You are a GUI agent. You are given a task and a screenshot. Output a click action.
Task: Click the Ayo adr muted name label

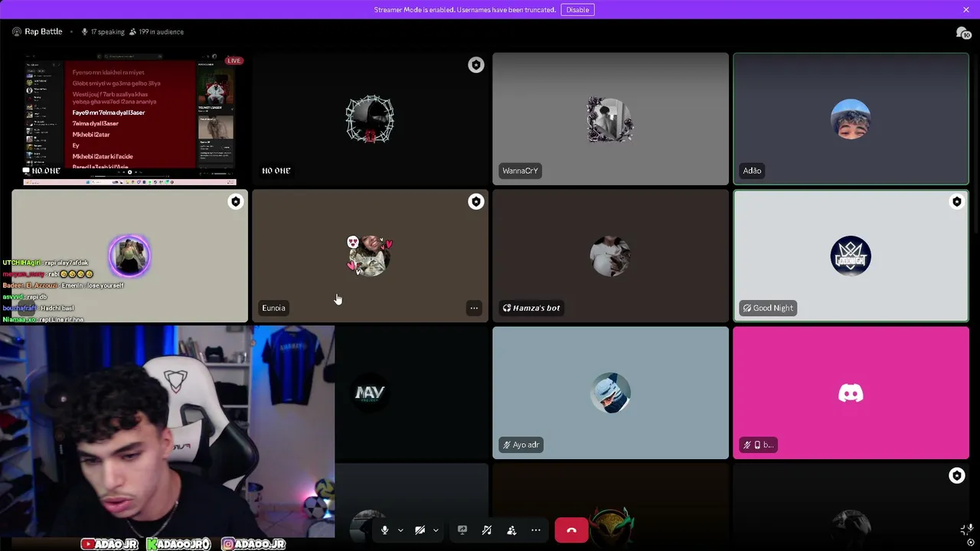tap(521, 445)
